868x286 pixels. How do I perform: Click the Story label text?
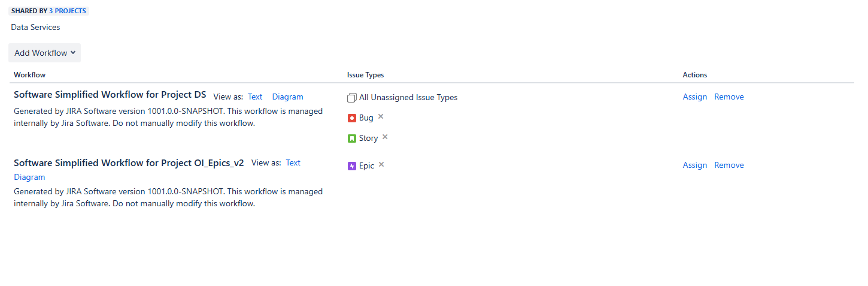click(368, 139)
